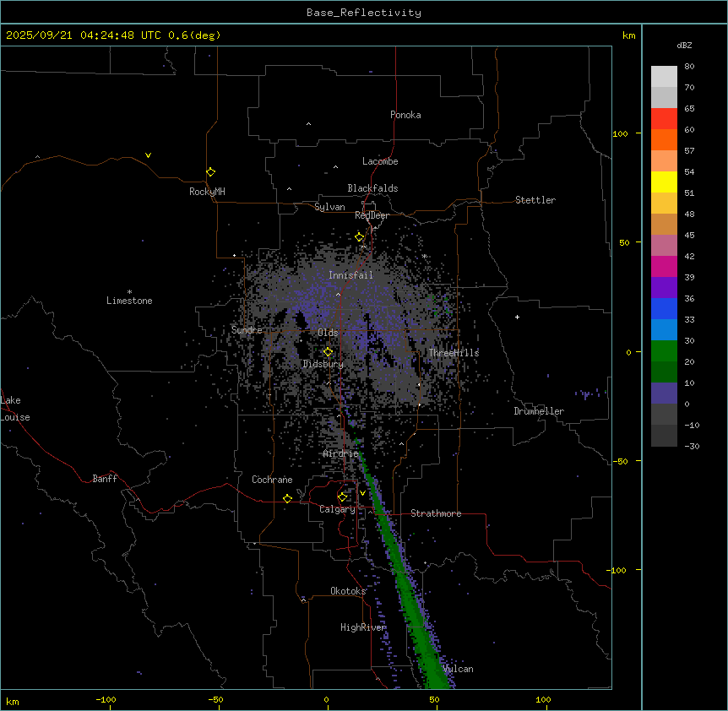Click the white star marker above Limestone

point(129,291)
